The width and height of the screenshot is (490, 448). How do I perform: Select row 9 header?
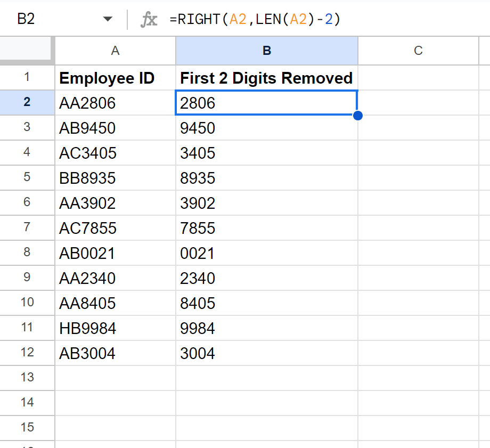(x=27, y=278)
